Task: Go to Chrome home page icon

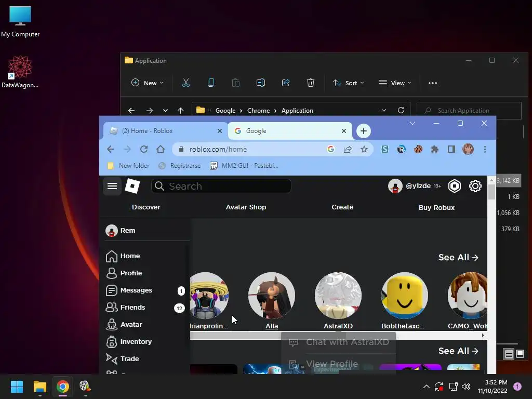Action: tap(161, 149)
